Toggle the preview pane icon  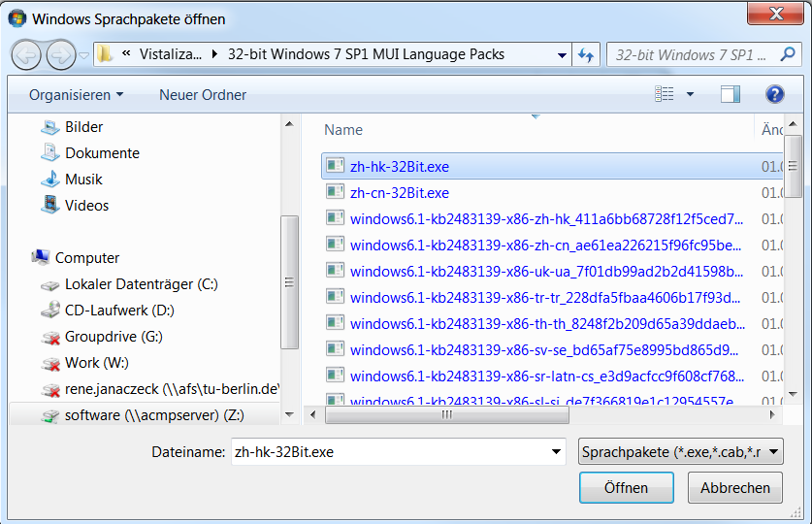pyautogui.click(x=730, y=94)
